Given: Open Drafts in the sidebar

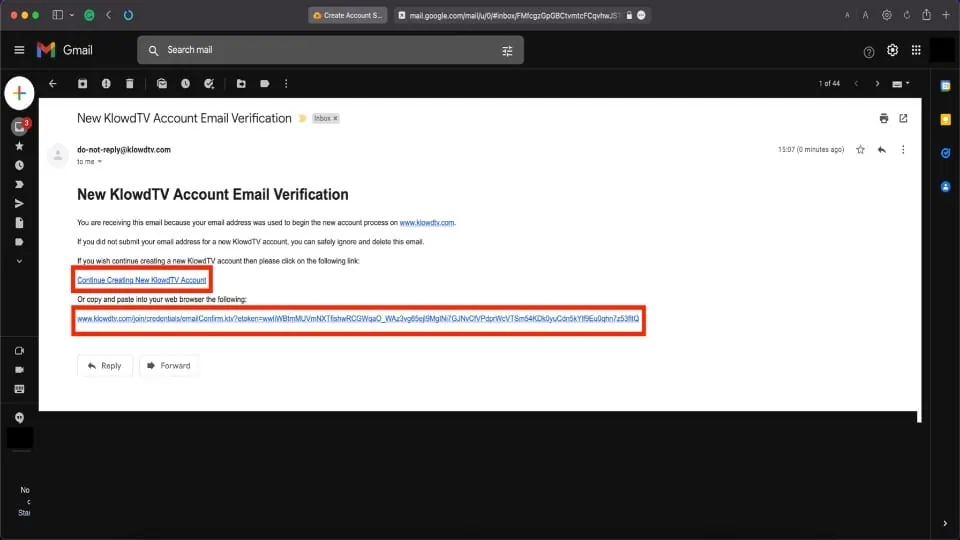Looking at the screenshot, I should (19, 223).
